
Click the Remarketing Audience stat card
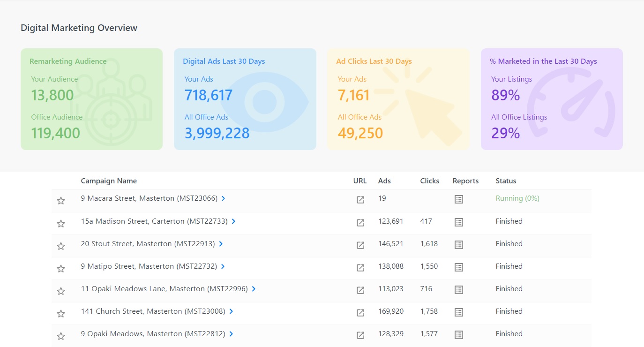pos(91,98)
